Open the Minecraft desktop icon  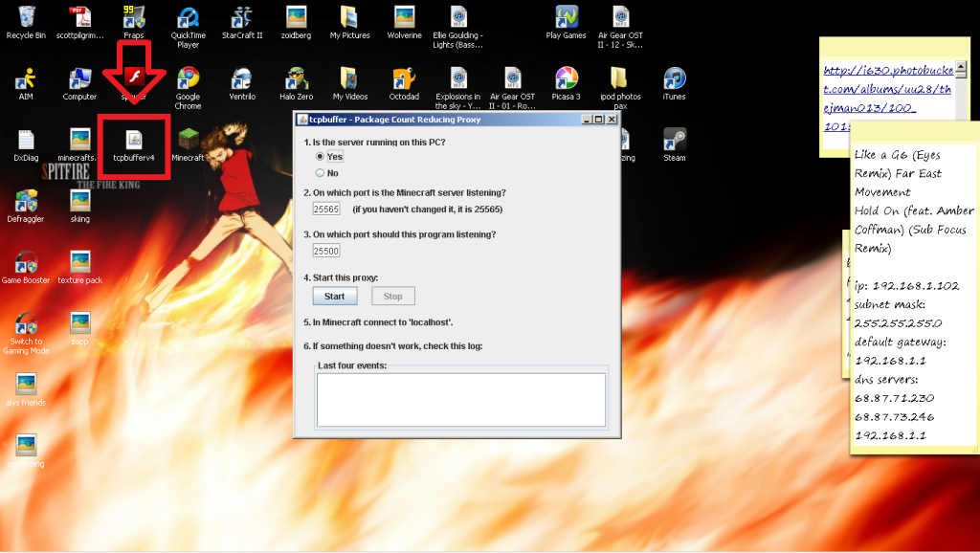[188, 141]
